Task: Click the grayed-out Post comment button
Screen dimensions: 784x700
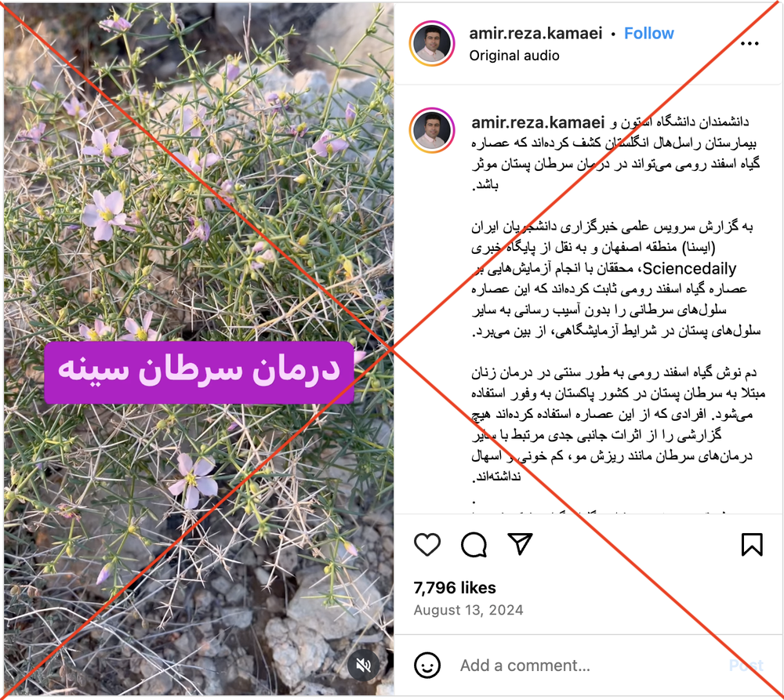Action: pos(746,666)
